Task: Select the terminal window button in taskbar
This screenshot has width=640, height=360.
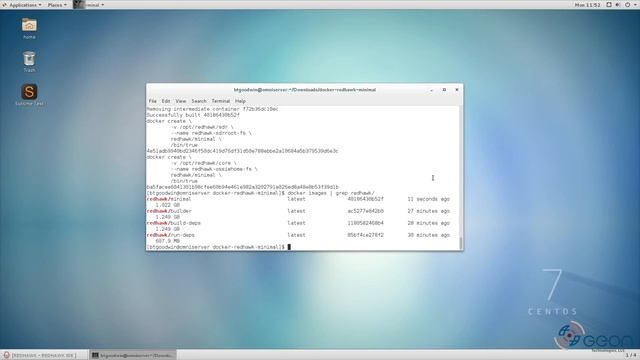Action: coord(133,355)
